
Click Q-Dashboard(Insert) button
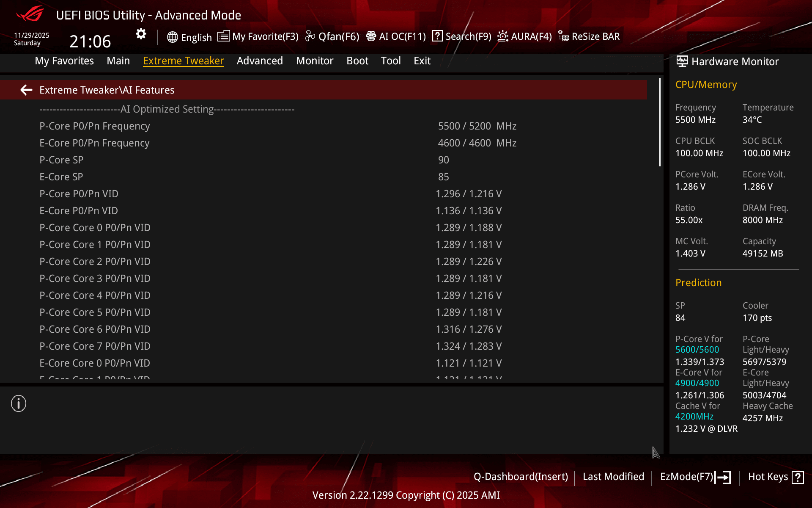pyautogui.click(x=521, y=477)
